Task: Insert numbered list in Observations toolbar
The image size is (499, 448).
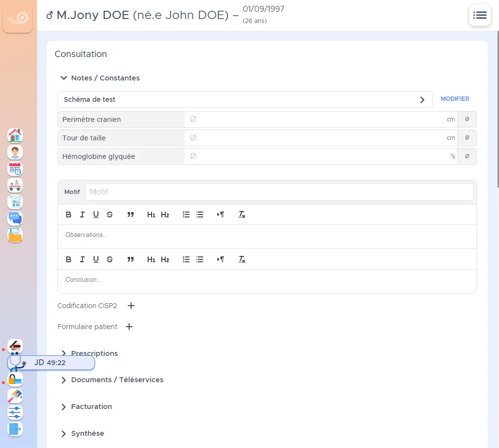Action: tap(186, 214)
